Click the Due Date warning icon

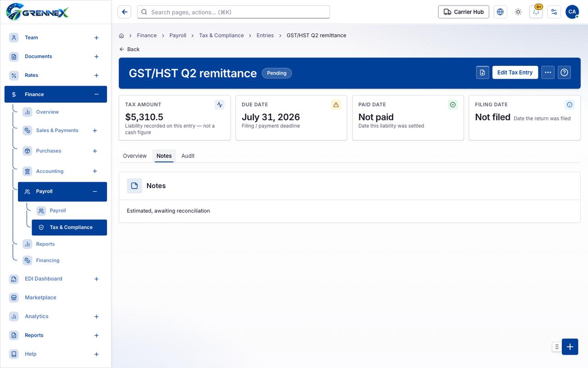(x=336, y=105)
